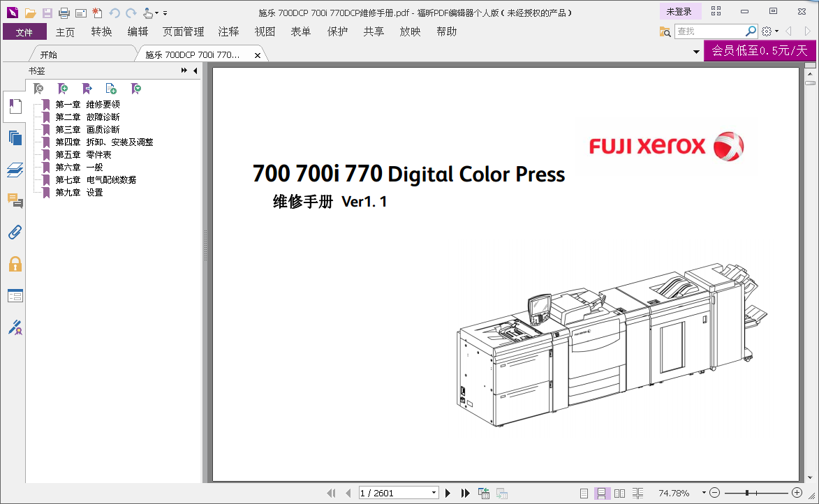
Task: Click the bookmark with green shield icon
Action: coord(136,89)
